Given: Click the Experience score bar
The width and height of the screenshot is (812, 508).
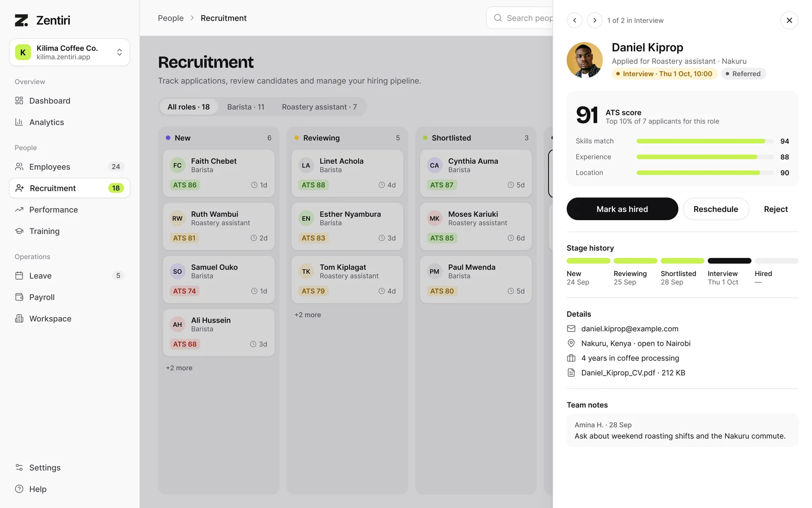Looking at the screenshot, I should [x=705, y=157].
